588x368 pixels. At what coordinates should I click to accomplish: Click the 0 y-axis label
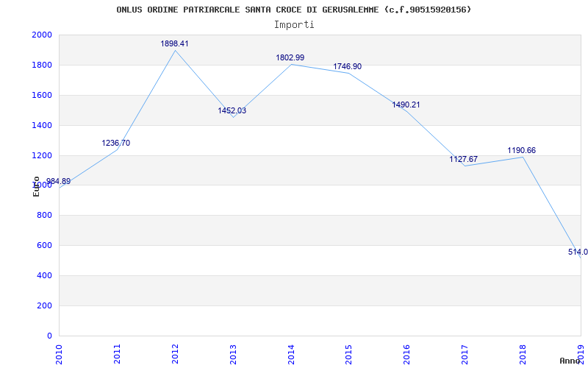(49, 336)
